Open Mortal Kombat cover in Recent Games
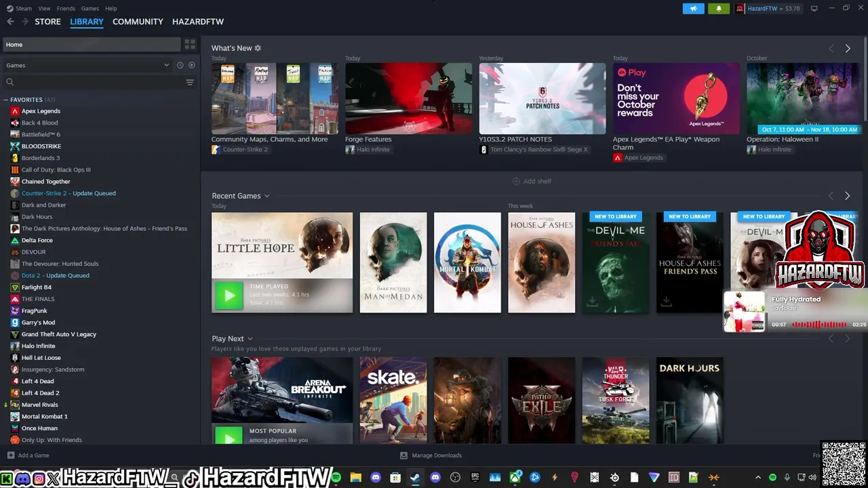 click(467, 263)
